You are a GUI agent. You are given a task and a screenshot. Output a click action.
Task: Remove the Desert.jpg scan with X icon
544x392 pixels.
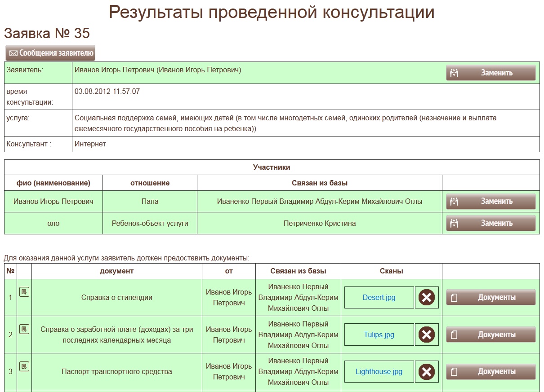[x=427, y=298]
